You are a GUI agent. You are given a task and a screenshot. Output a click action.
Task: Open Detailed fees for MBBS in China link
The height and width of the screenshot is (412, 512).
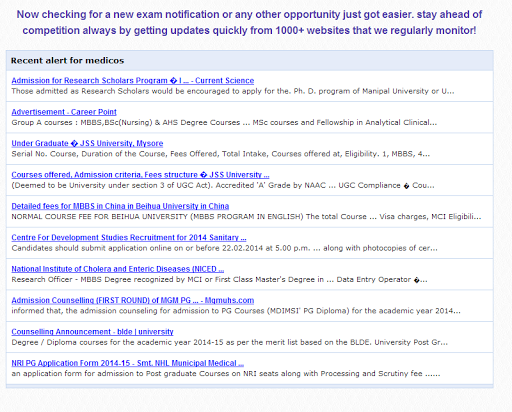(120, 206)
